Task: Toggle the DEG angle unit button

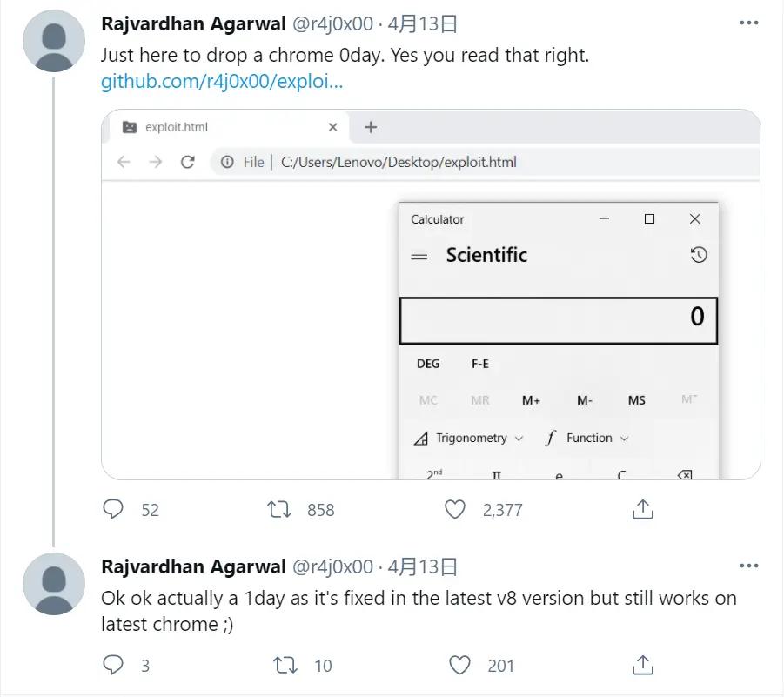Action: (x=428, y=364)
